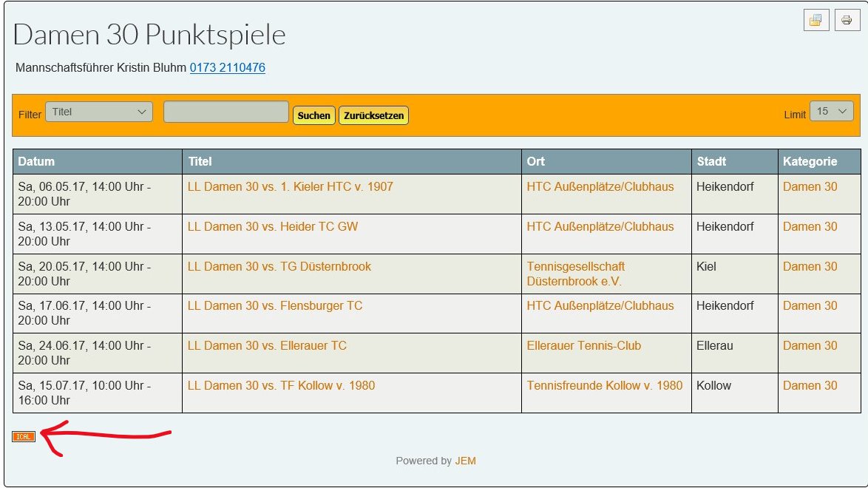Open match vs. Heider TC GW
This screenshot has height=488, width=868.
pos(272,227)
